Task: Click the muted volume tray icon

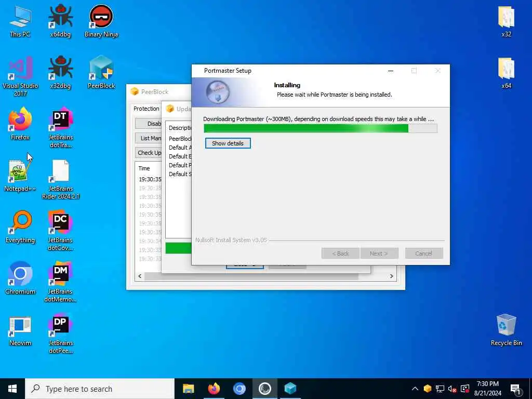Action: click(x=453, y=389)
